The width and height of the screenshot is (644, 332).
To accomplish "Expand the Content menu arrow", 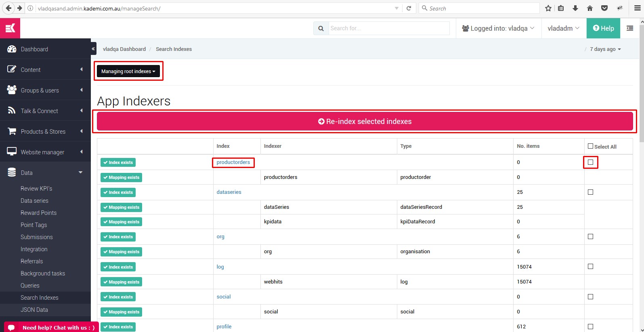I will (82, 69).
